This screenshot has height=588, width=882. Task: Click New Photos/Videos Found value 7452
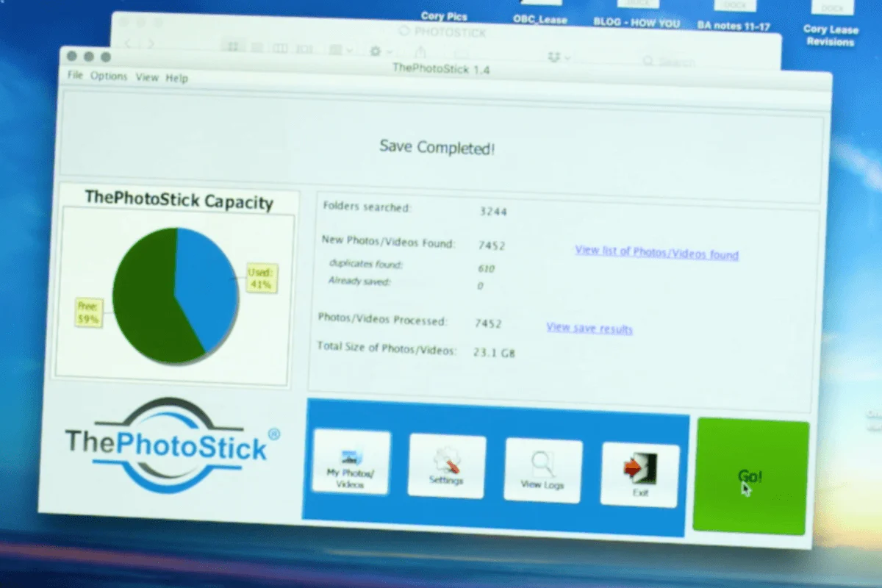[492, 245]
